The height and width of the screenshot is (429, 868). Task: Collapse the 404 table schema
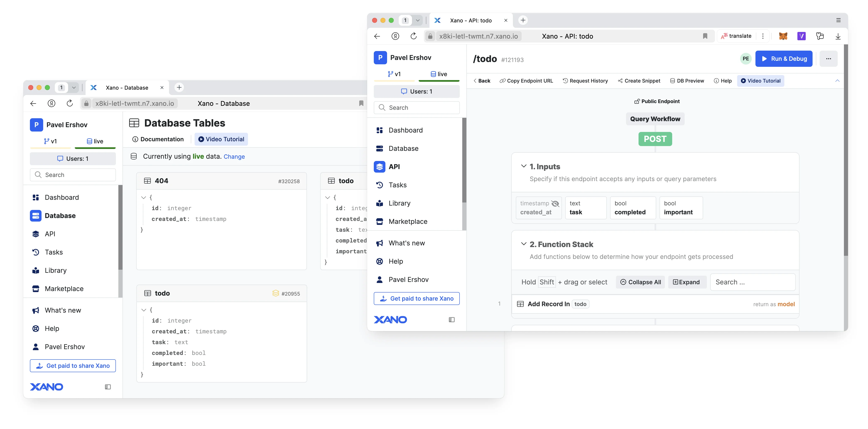[x=143, y=198]
